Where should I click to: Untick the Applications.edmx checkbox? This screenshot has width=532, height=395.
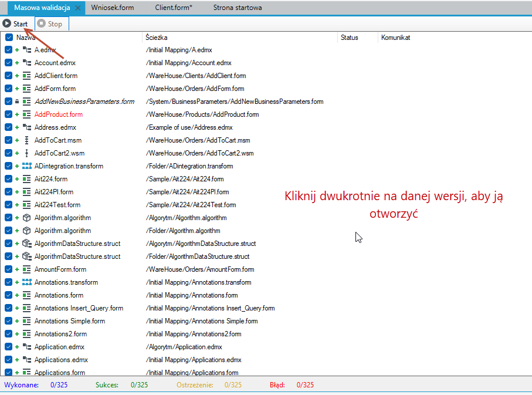click(9, 360)
